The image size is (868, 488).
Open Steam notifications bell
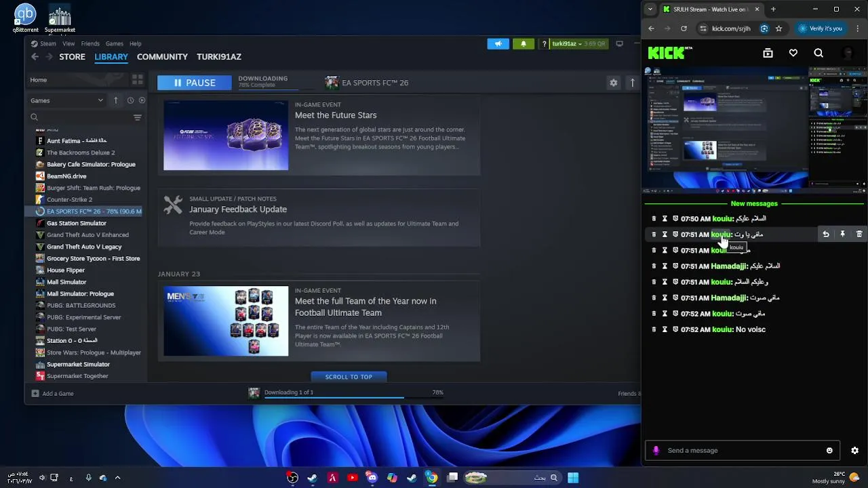[x=524, y=43]
